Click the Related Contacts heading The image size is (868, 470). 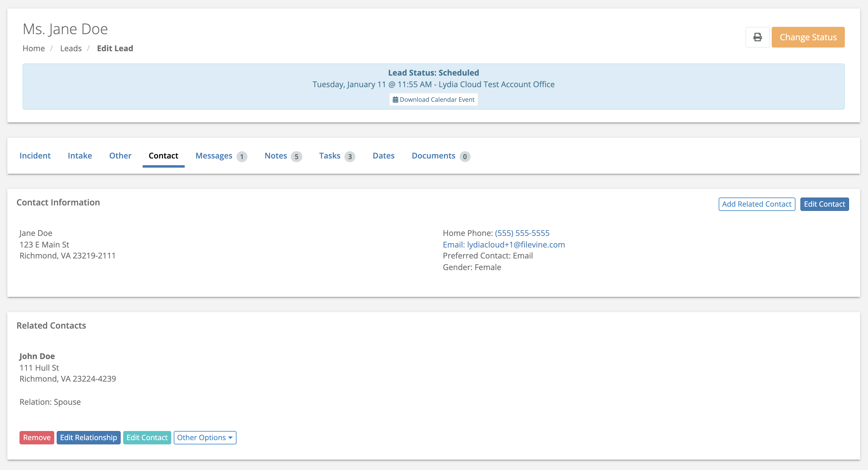click(x=51, y=326)
